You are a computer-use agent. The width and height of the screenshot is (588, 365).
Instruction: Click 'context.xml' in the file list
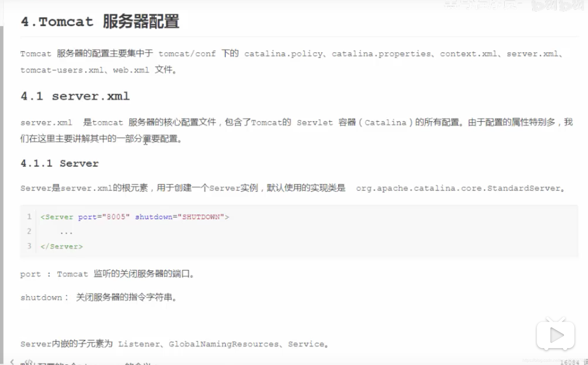click(468, 54)
